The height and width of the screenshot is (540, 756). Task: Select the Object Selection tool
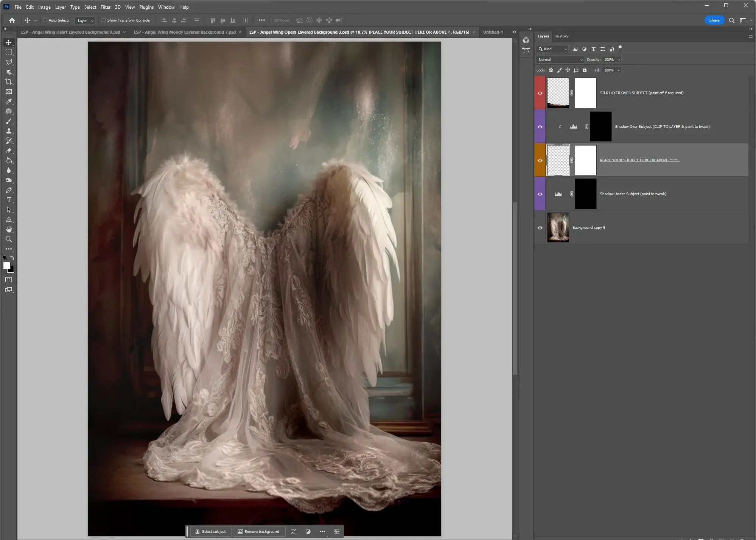click(9, 72)
